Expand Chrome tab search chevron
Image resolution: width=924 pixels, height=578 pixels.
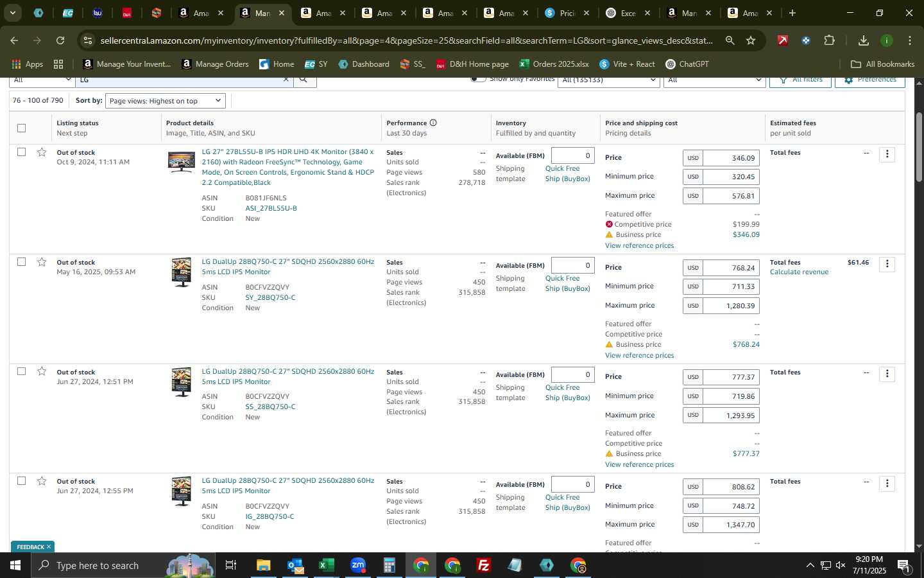12,13
